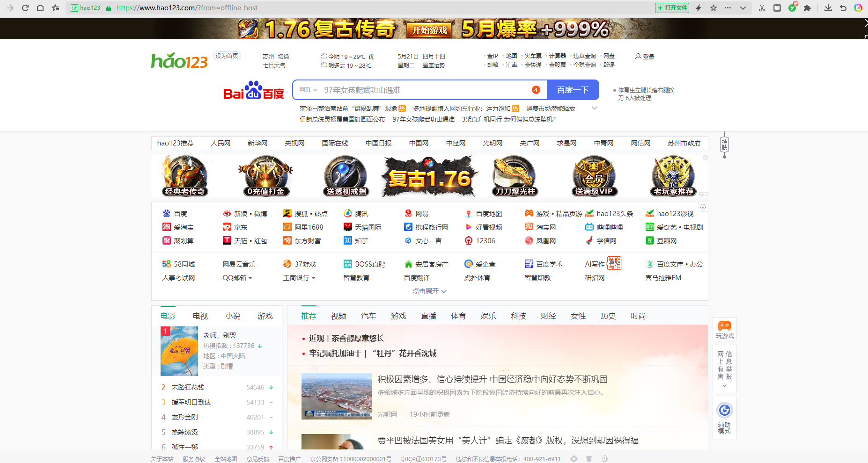Click the 换肤 skin changer tag
The height and width of the screenshot is (463, 868).
(x=724, y=144)
